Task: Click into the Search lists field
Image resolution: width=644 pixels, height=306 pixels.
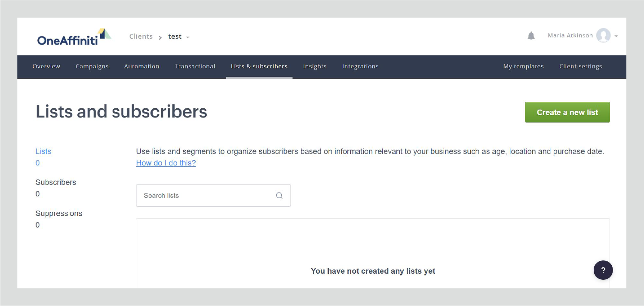Action: tap(214, 196)
